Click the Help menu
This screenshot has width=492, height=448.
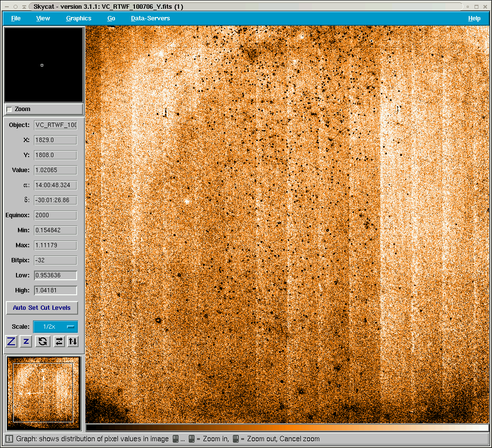(474, 18)
